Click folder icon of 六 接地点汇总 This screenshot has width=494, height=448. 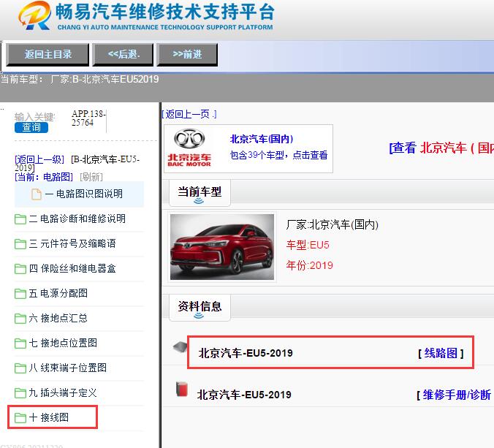20,319
